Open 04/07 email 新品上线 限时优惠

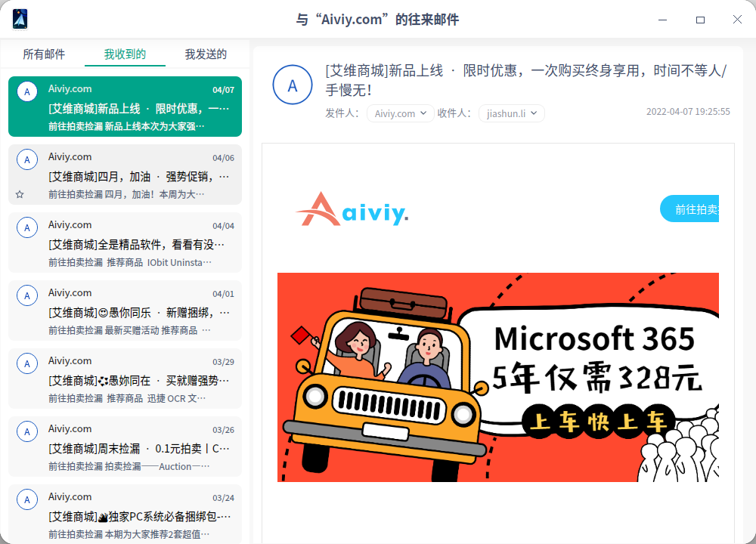[125, 107]
